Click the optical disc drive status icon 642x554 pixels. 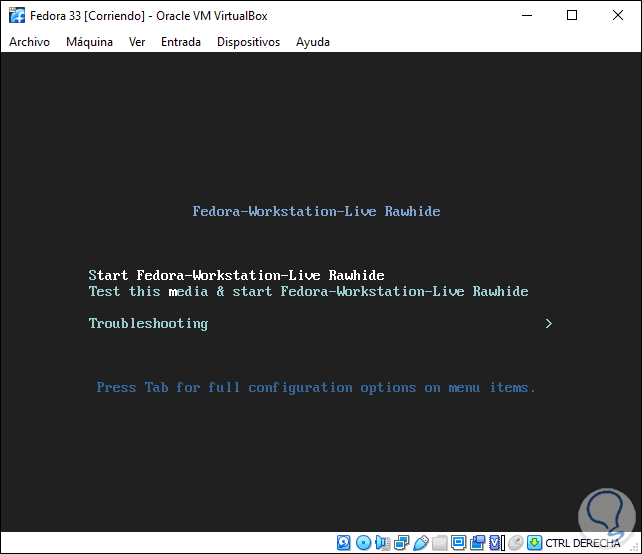[364, 543]
